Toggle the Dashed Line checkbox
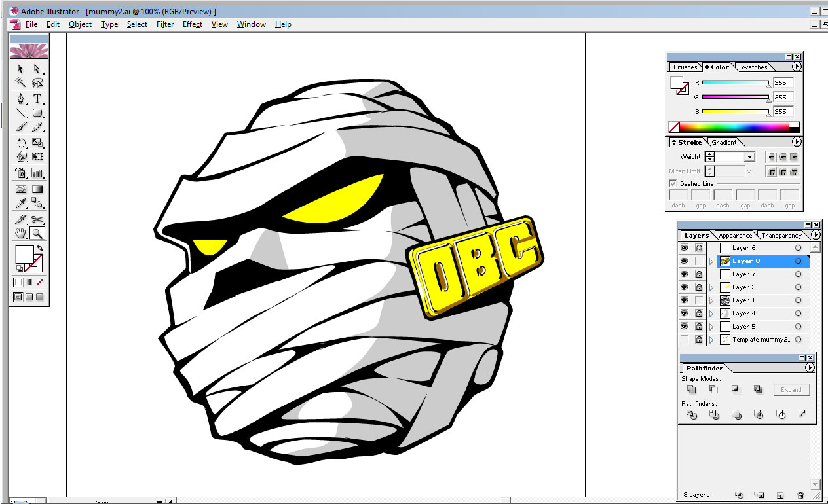This screenshot has height=504, width=828. pyautogui.click(x=673, y=184)
